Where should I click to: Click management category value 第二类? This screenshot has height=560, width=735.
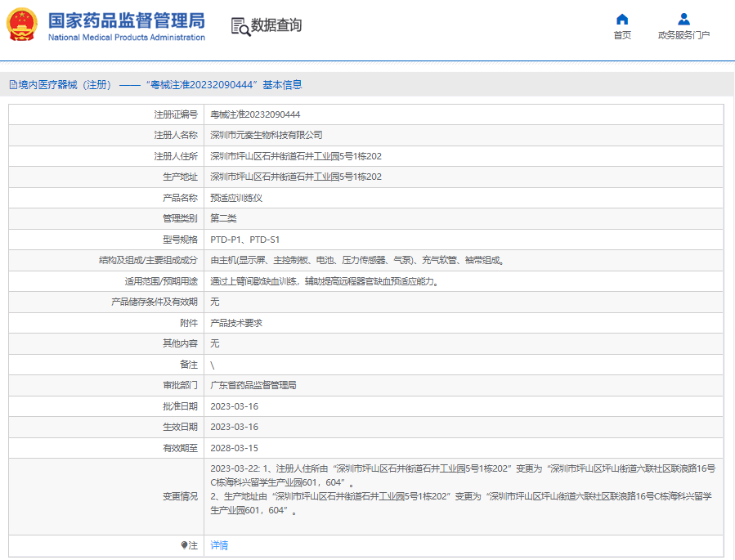pos(223,218)
